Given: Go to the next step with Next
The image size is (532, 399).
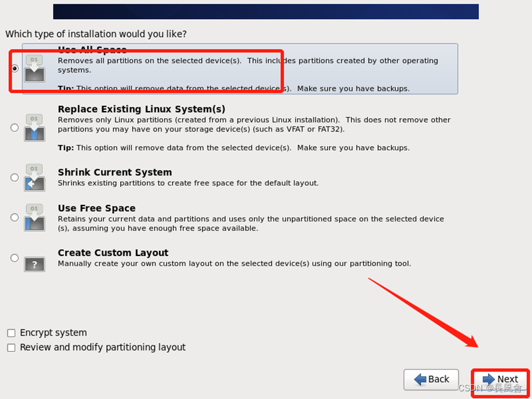Looking at the screenshot, I should [500, 379].
